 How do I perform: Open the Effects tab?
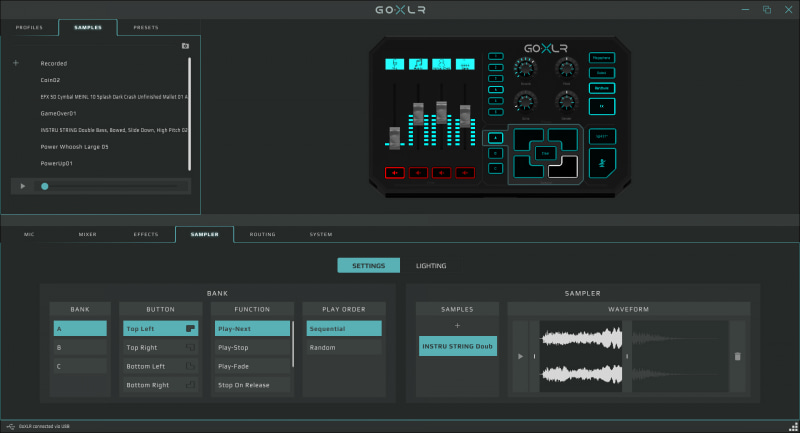click(x=146, y=235)
